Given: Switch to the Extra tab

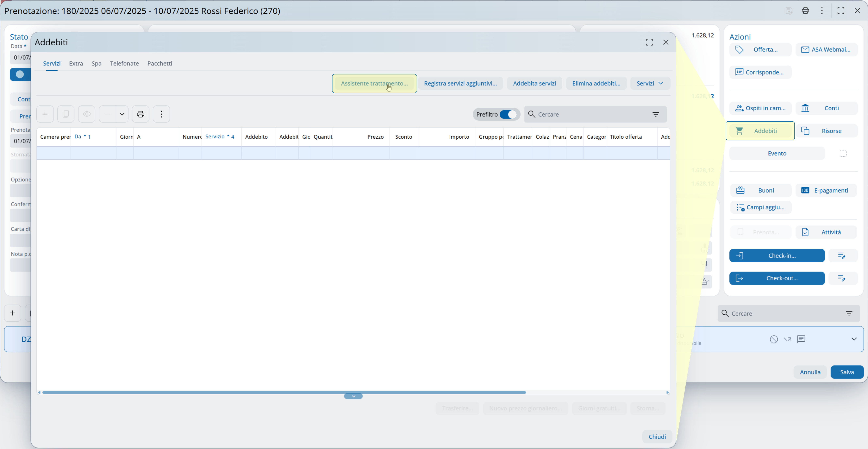Looking at the screenshot, I should coord(76,63).
